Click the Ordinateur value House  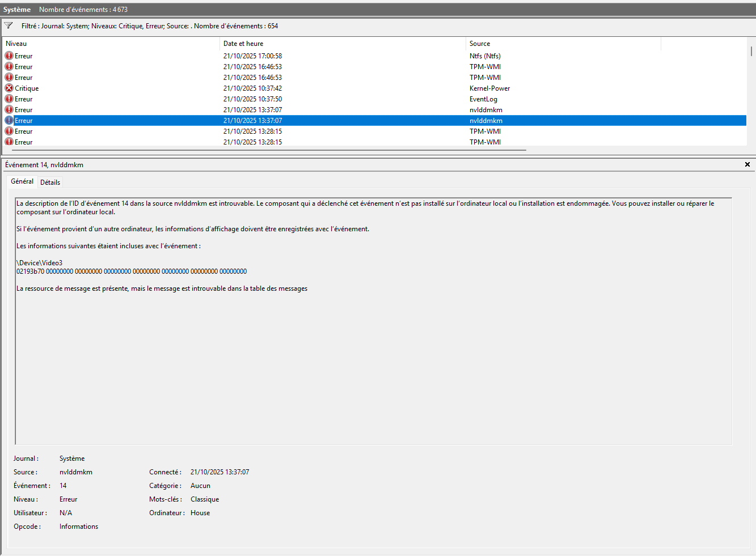click(200, 513)
